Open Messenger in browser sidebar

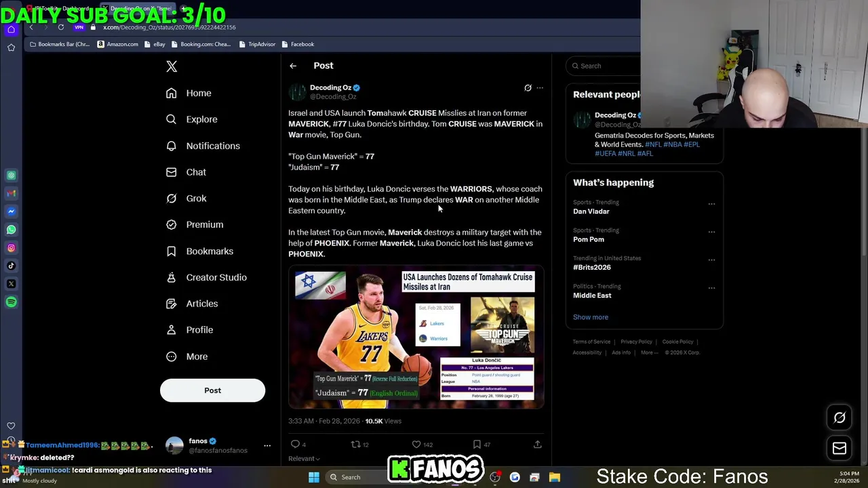[11, 211]
